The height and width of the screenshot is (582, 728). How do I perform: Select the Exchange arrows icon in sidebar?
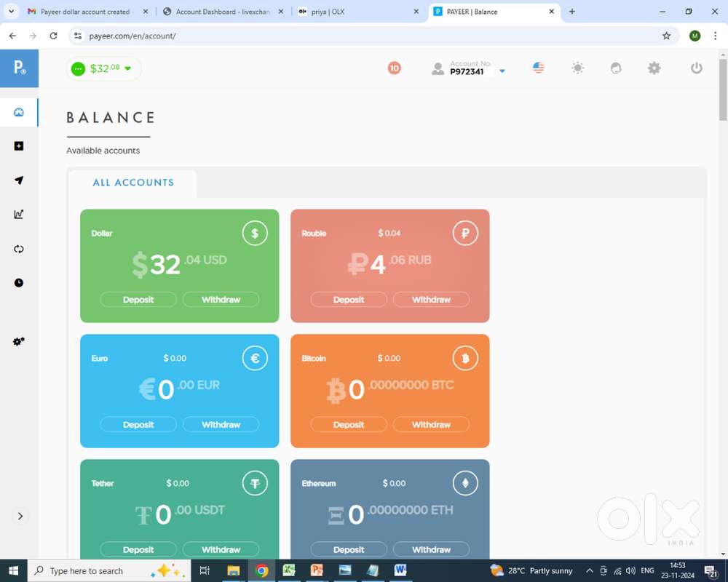click(19, 249)
